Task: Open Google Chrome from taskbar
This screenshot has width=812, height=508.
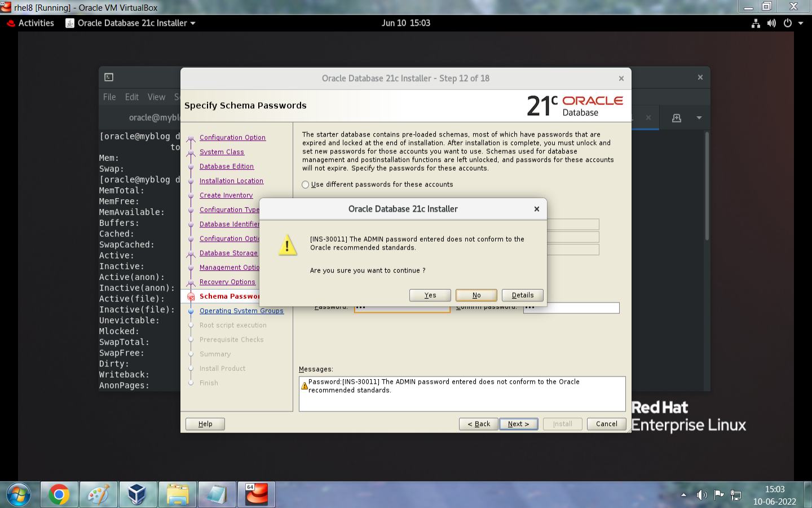Action: pyautogui.click(x=59, y=495)
